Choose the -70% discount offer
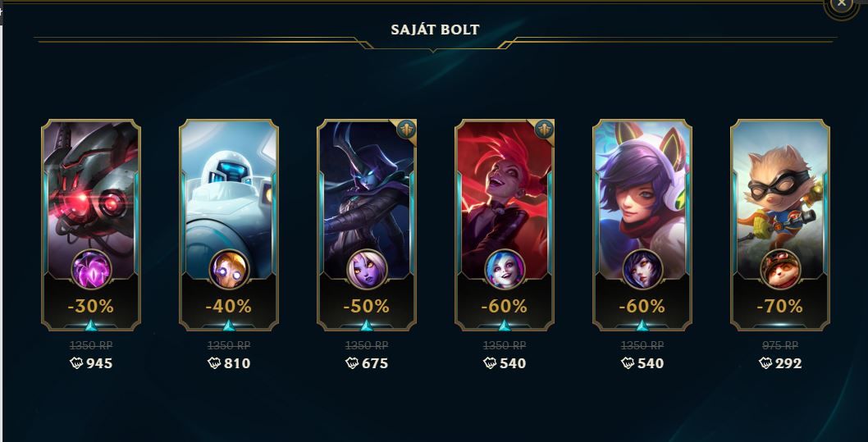This screenshot has width=868, height=442. tap(780, 306)
